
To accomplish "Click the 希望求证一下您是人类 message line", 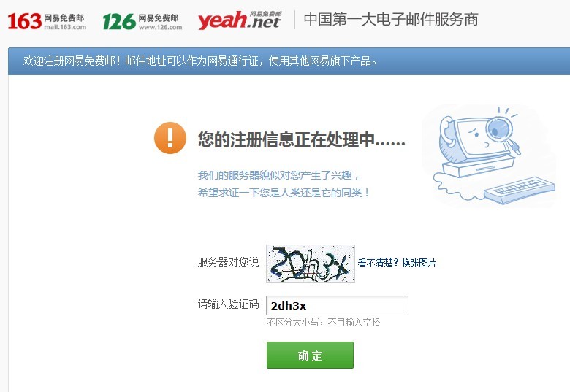I will click(x=284, y=193).
